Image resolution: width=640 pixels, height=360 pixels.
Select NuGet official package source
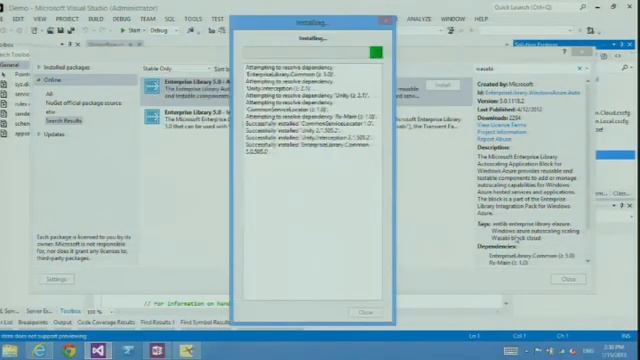click(x=84, y=103)
